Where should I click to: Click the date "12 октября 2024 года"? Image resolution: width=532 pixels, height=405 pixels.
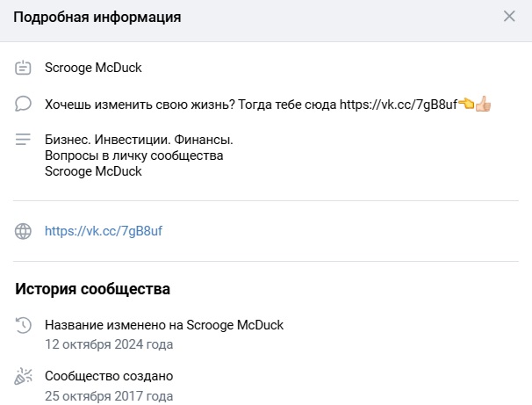pyautogui.click(x=109, y=344)
